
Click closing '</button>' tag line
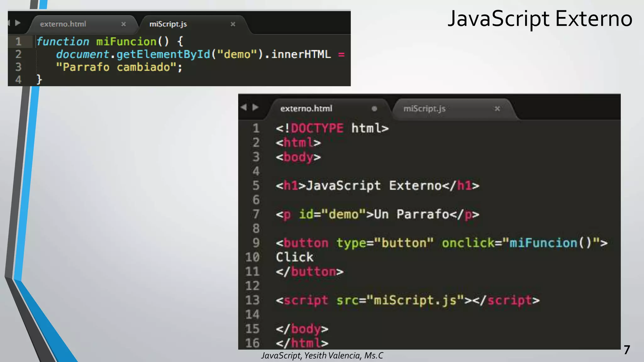coord(310,271)
